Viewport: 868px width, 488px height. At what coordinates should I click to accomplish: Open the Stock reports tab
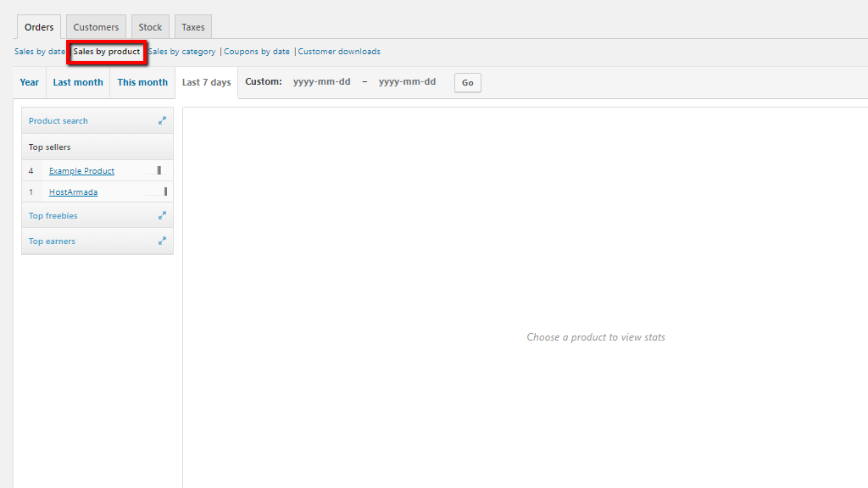(x=150, y=27)
